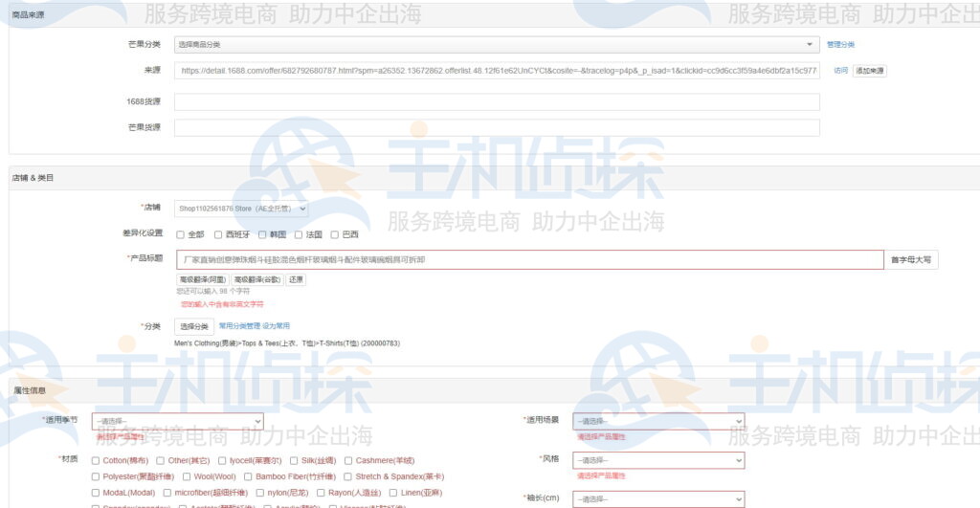Check the Rayon(人造丝) checkbox
980x508 pixels.
coord(321,493)
